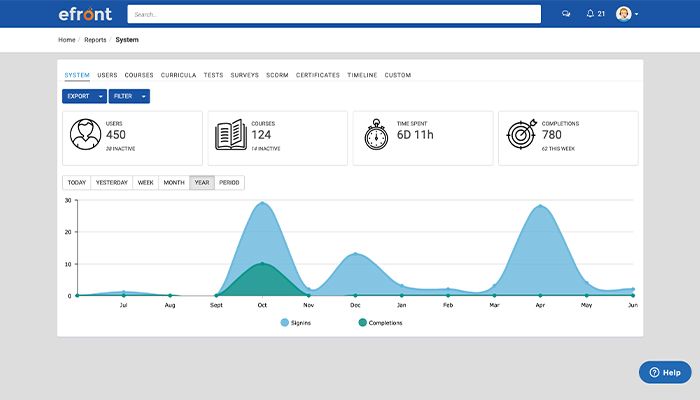Viewport: 700px width, 400px height.
Task: Switch to the Certificates tab
Action: coord(317,75)
